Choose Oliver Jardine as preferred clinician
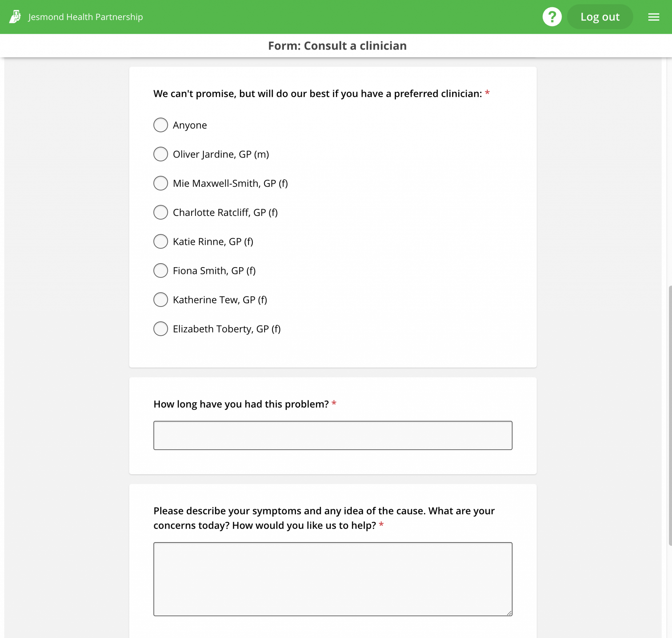The width and height of the screenshot is (672, 638). pos(160,154)
